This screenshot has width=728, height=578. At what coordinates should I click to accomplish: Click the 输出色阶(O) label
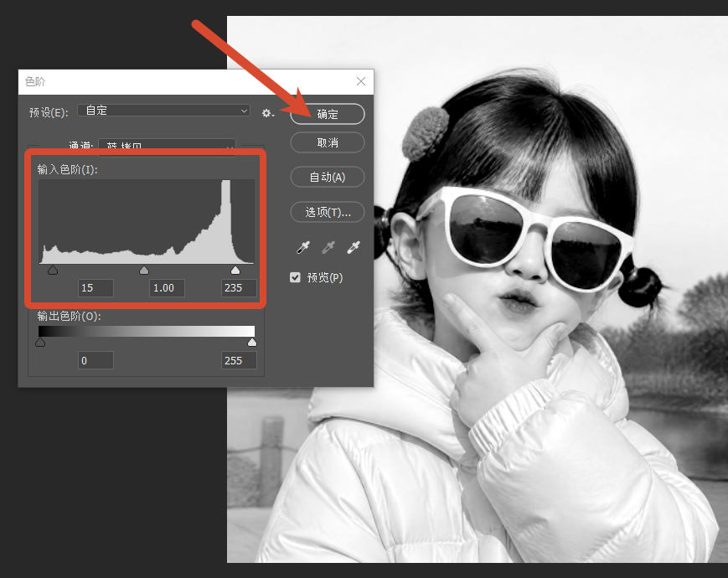pos(70,316)
